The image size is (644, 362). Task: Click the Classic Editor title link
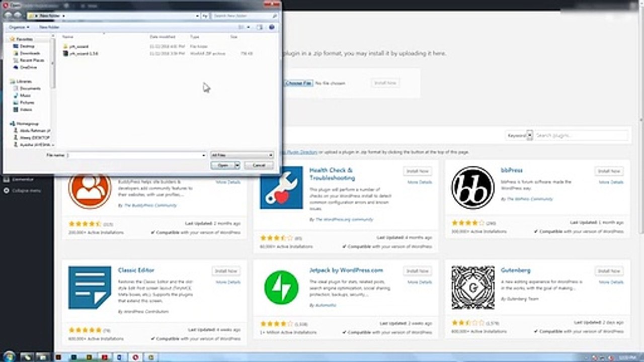tap(136, 270)
